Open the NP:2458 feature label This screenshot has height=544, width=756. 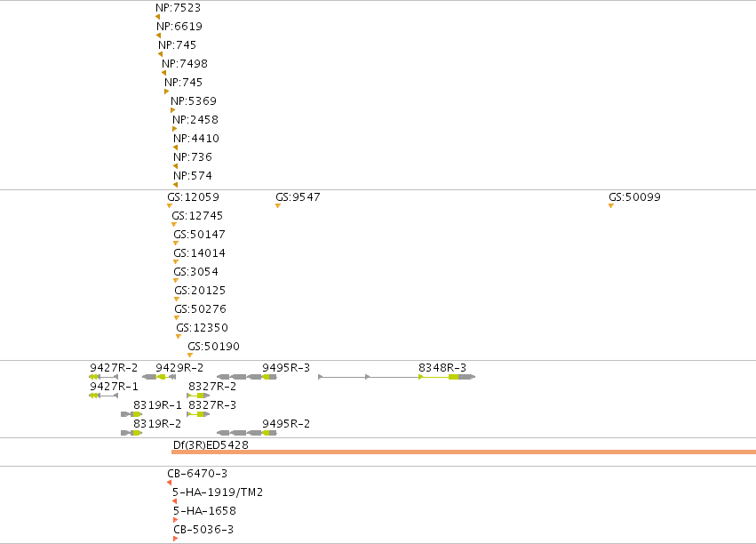pos(195,120)
